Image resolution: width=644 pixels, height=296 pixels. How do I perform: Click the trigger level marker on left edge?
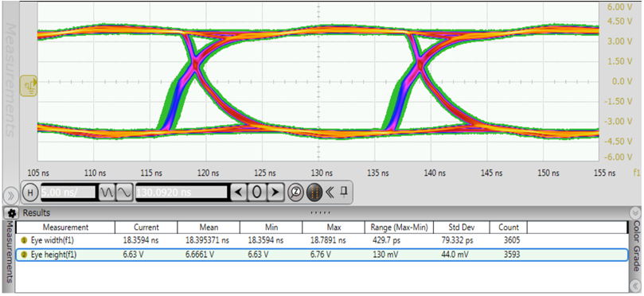click(x=28, y=85)
